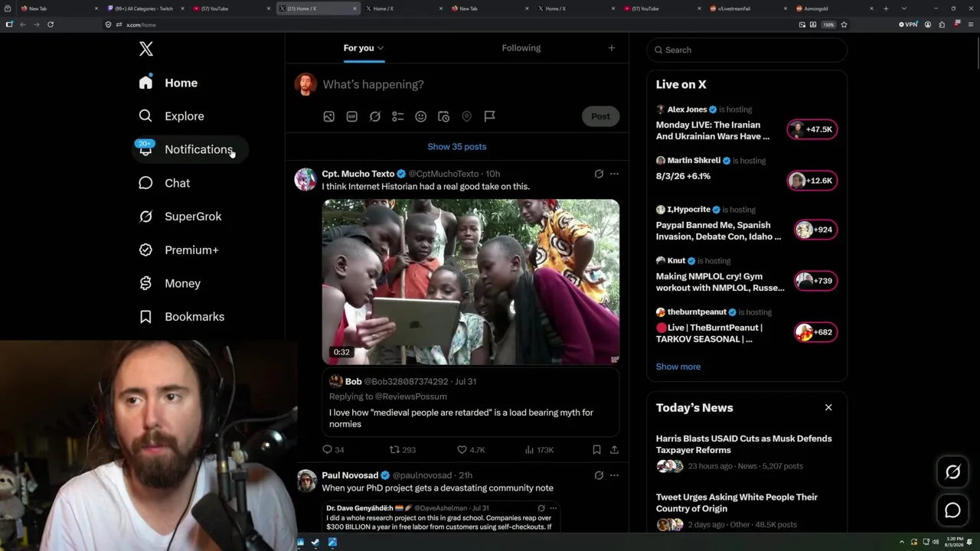
Task: Open Explore in the sidebar
Action: [x=171, y=116]
